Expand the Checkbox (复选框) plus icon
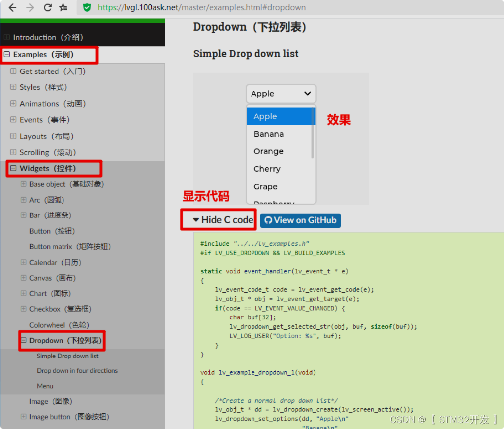This screenshot has width=504, height=429. tap(23, 309)
